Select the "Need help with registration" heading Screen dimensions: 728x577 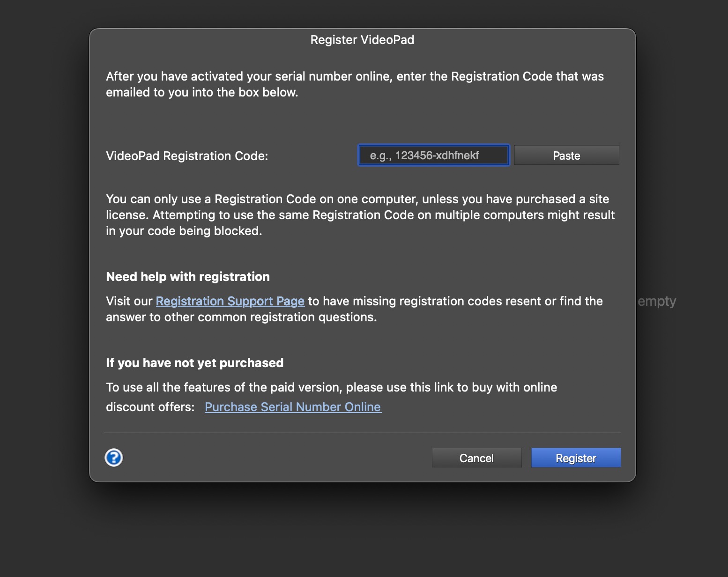(x=188, y=277)
